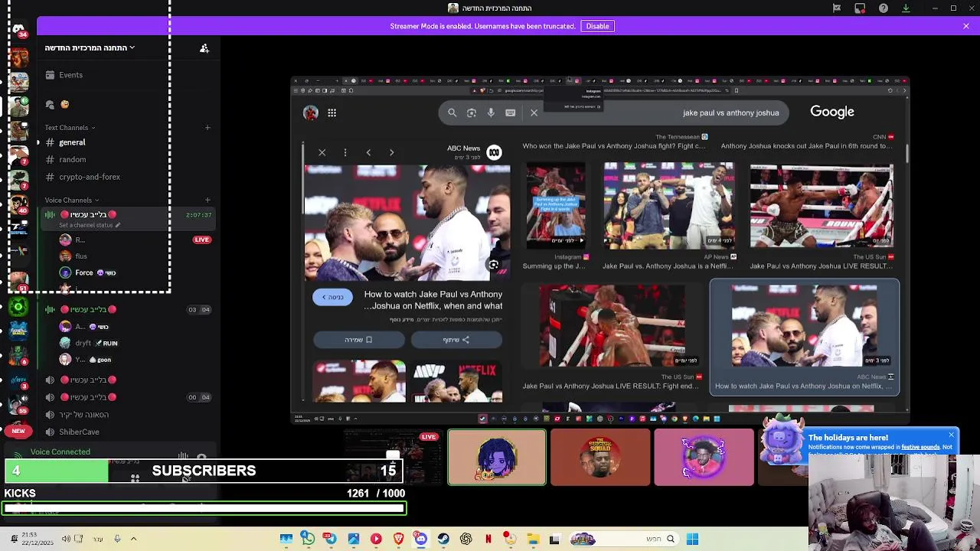Viewport: 980px width, 551px height.
Task: Open WhatsApp from the taskbar
Action: tap(308, 539)
